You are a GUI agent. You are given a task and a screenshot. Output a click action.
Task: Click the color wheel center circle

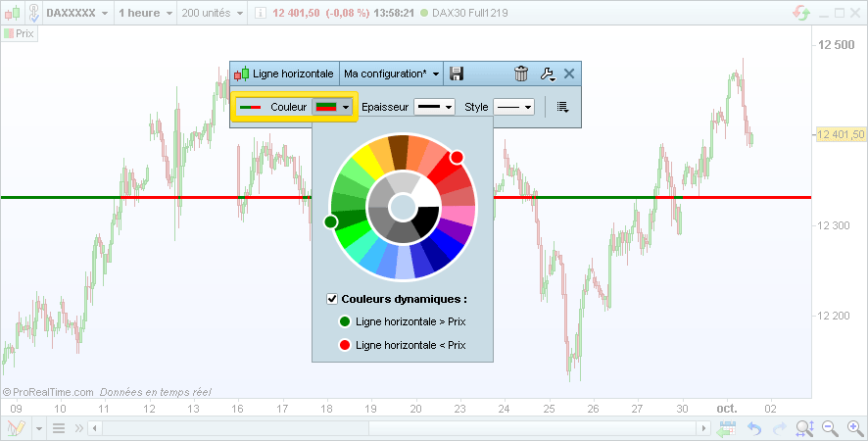click(x=403, y=207)
